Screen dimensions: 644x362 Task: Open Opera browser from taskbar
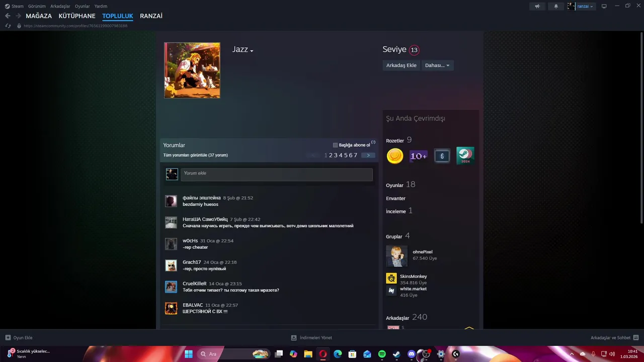point(323,354)
